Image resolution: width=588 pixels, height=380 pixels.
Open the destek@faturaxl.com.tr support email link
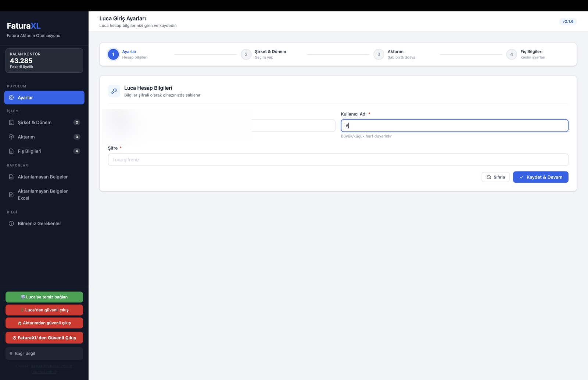52,366
